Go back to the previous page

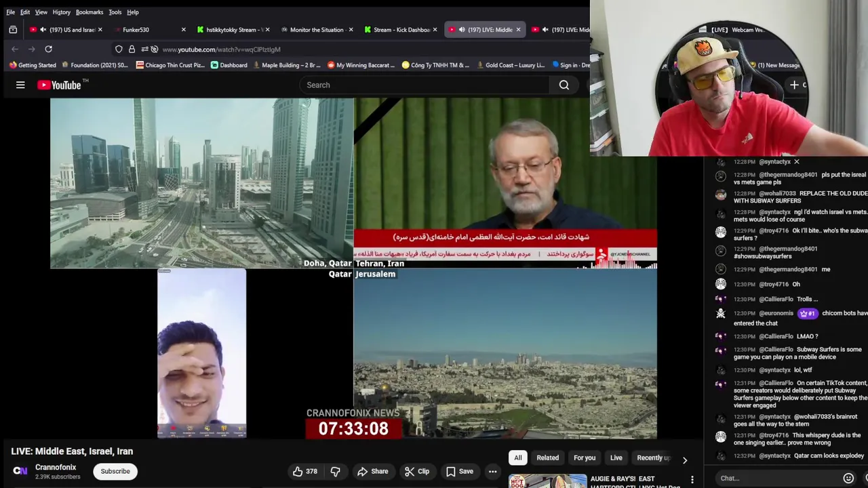coord(15,49)
